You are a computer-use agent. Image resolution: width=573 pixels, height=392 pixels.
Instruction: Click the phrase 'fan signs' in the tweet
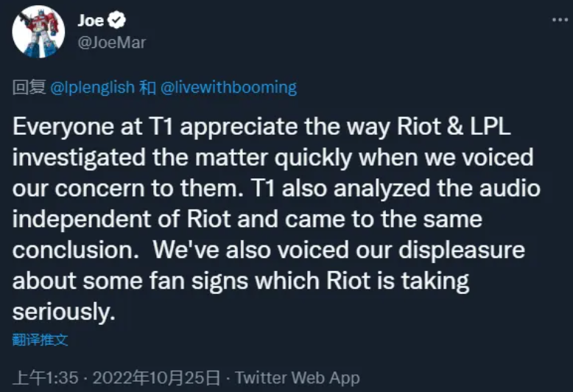tap(219, 280)
